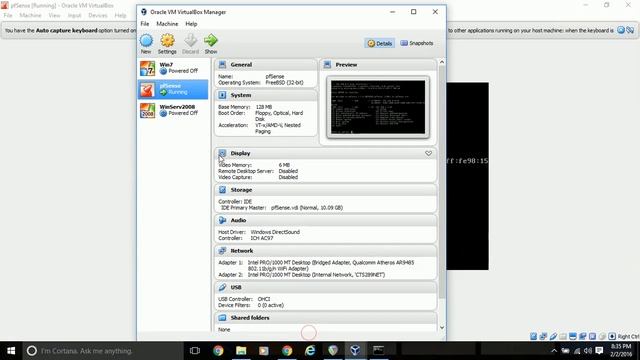640x360 pixels.
Task: Click the Adapter 2 Internal Network entry
Action: [302, 275]
